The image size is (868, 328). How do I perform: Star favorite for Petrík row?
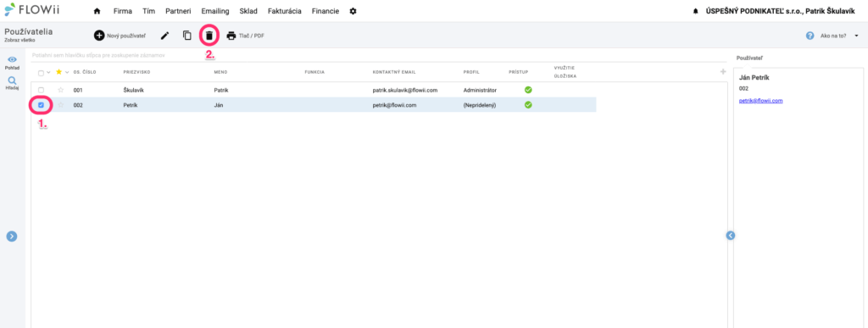point(61,105)
